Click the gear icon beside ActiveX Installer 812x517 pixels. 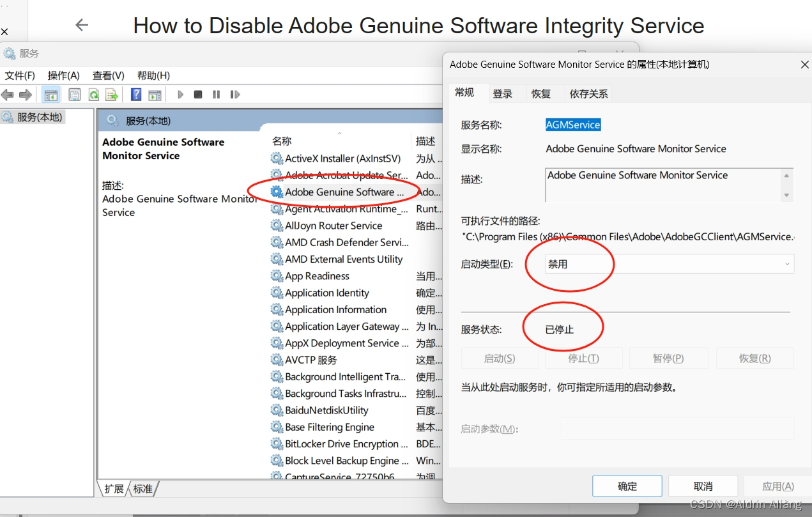277,158
